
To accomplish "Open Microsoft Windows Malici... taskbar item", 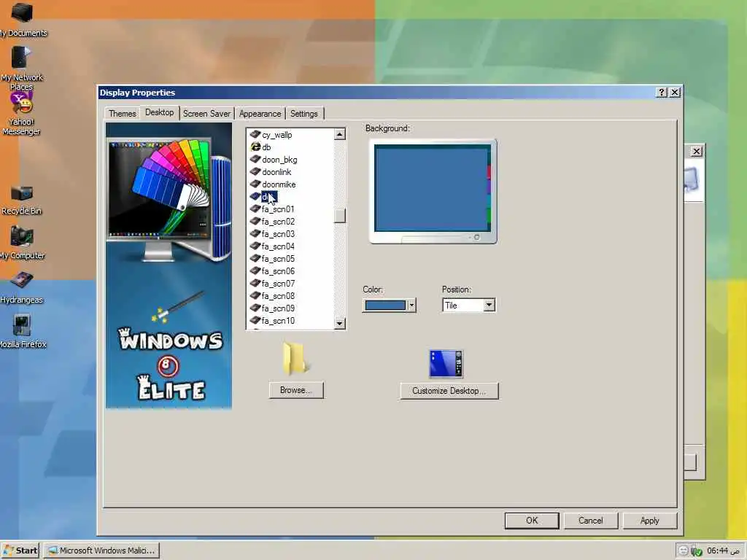I will (x=101, y=551).
